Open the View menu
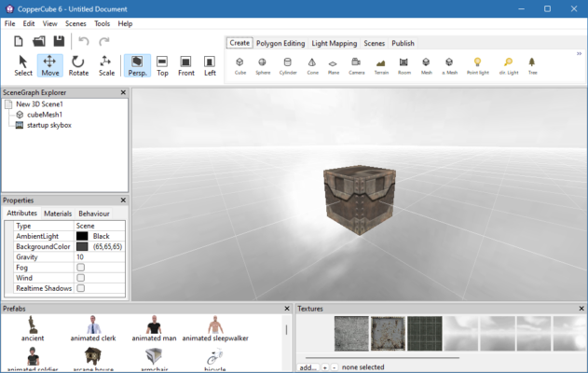Screen dimensions: 588x373 click(49, 23)
